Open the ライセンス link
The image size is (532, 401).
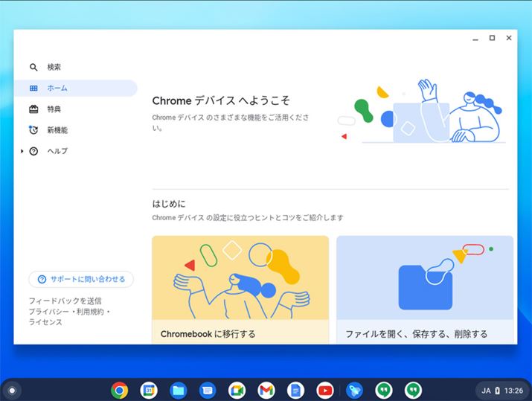[x=45, y=322]
